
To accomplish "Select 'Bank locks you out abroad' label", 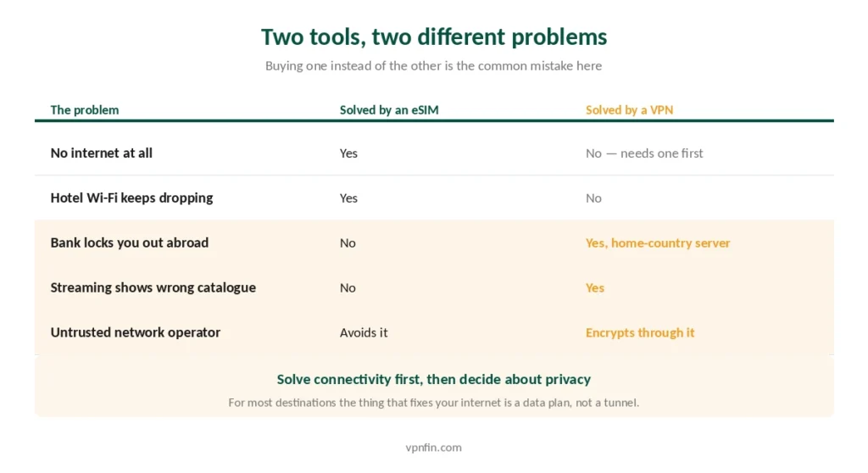I will [130, 242].
